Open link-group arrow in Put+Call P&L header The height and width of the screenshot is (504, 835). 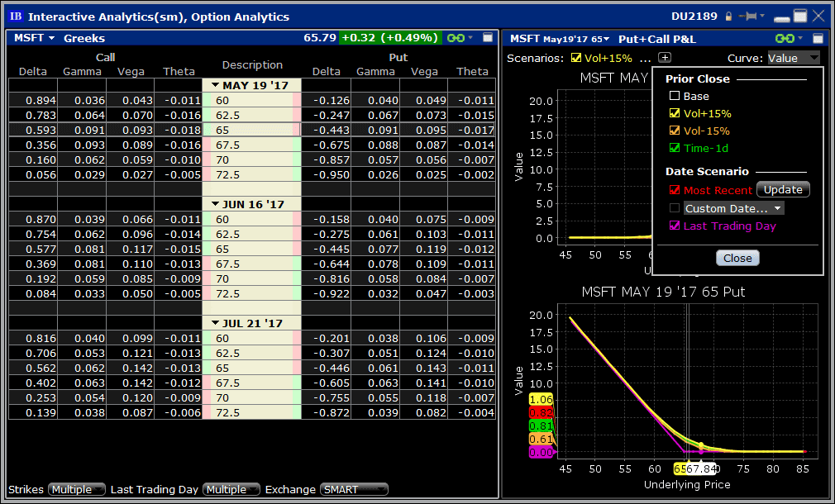[800, 38]
